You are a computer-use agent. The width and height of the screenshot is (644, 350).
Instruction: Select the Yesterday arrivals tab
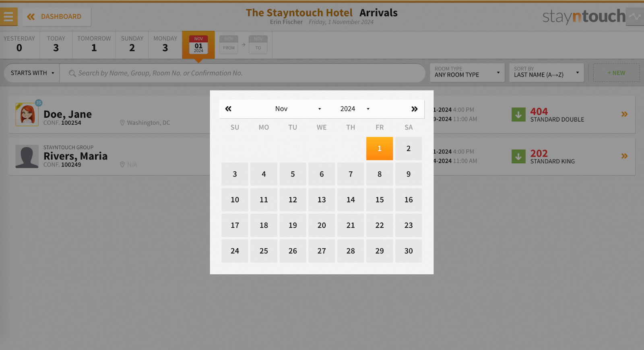19,44
